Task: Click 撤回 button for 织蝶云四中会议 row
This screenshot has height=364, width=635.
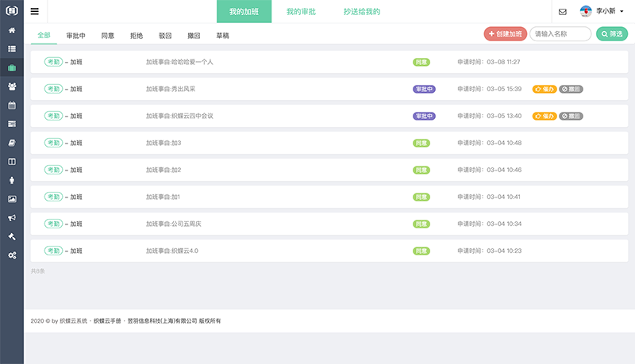Action: pyautogui.click(x=571, y=116)
